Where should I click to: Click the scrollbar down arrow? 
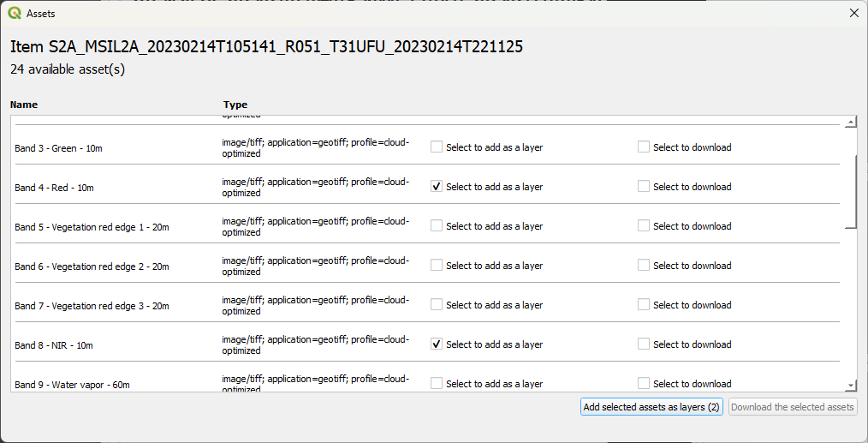(x=850, y=386)
